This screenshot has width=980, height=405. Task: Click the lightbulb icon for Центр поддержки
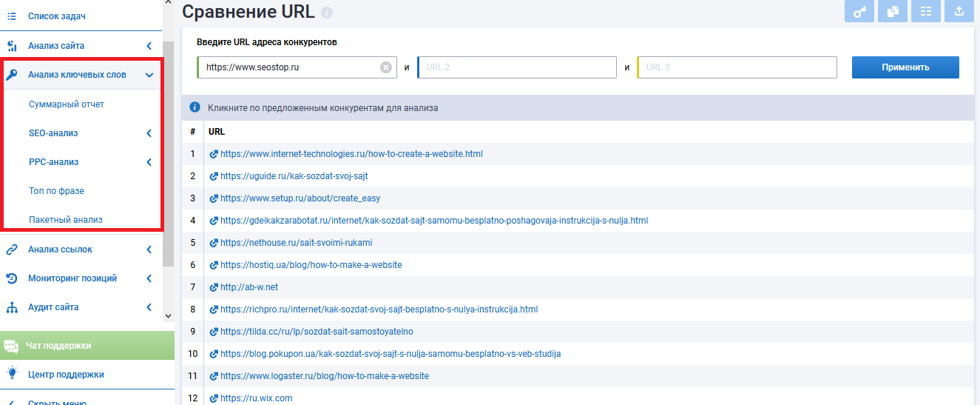pos(12,374)
